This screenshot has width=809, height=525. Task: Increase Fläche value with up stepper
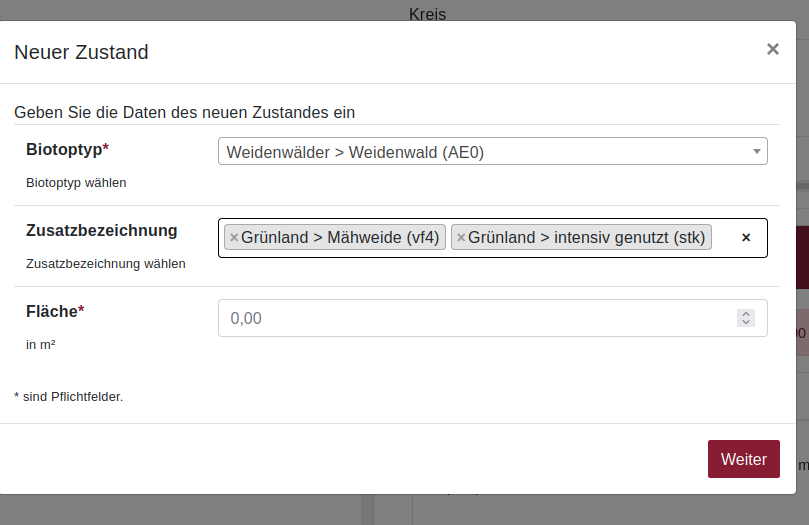tap(745, 314)
